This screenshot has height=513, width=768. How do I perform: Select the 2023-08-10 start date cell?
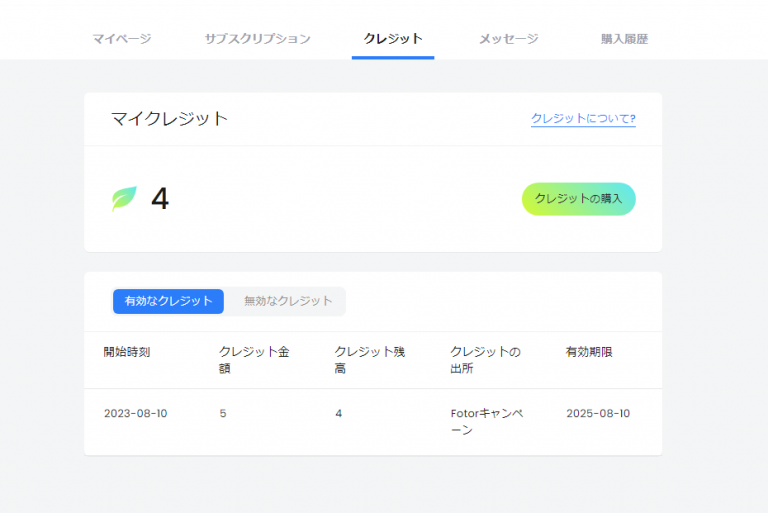tap(135, 414)
